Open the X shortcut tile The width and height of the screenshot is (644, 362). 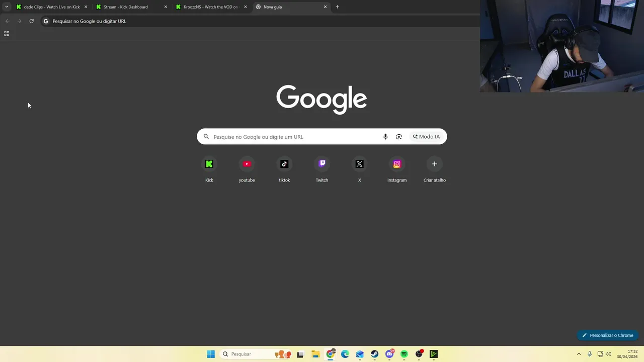tap(359, 170)
